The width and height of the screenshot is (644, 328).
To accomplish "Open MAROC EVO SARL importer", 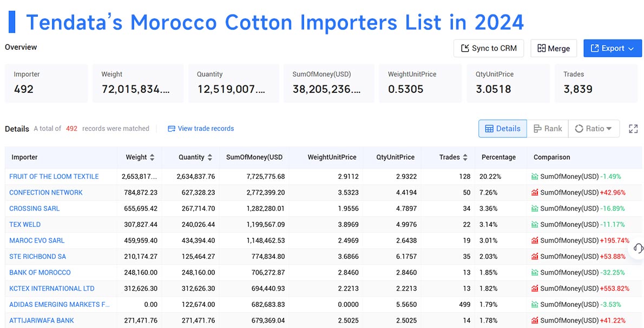I will [x=37, y=240].
